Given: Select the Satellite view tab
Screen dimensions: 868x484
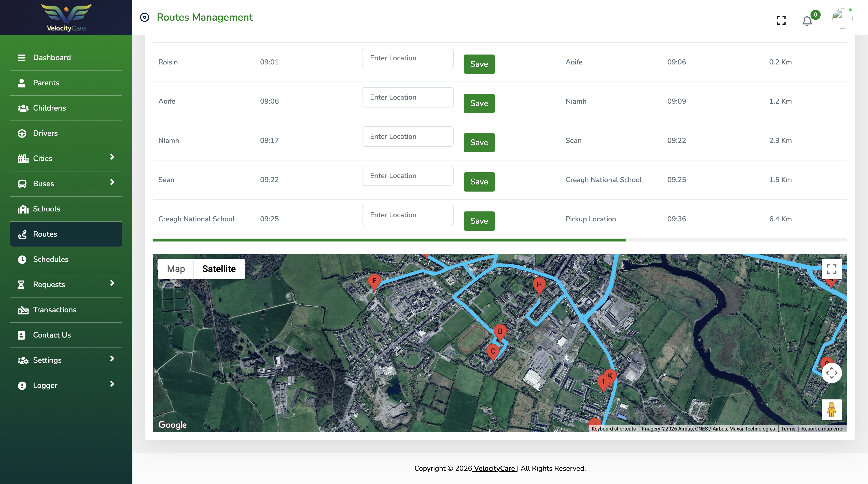Looking at the screenshot, I should click(x=219, y=269).
